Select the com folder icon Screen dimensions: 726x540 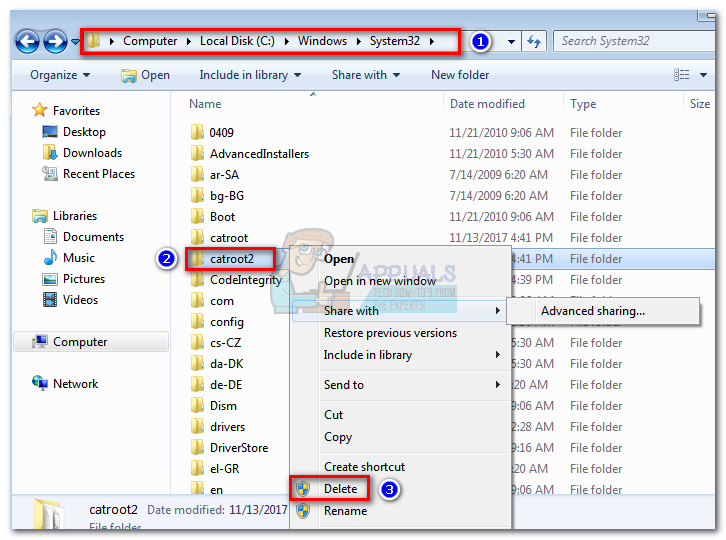(197, 300)
